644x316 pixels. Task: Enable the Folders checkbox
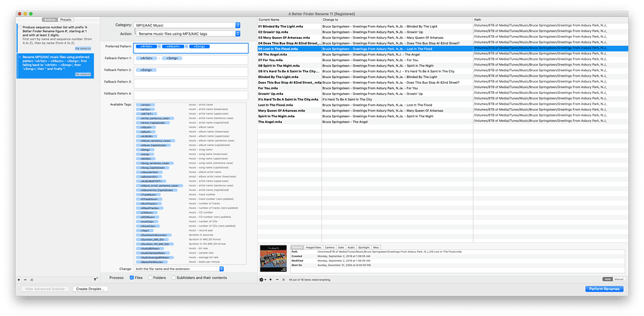[150, 277]
